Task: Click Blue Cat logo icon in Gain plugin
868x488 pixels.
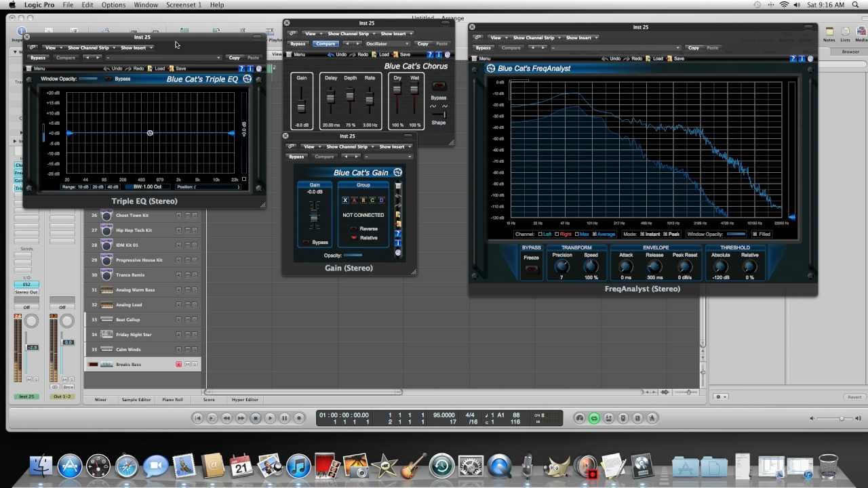Action: (x=398, y=172)
